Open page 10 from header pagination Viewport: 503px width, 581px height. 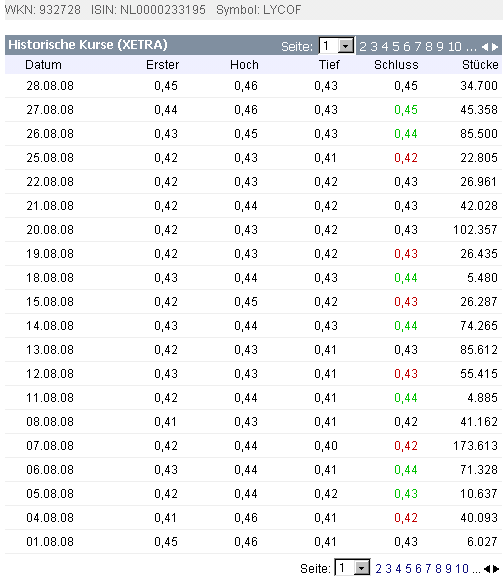(454, 47)
